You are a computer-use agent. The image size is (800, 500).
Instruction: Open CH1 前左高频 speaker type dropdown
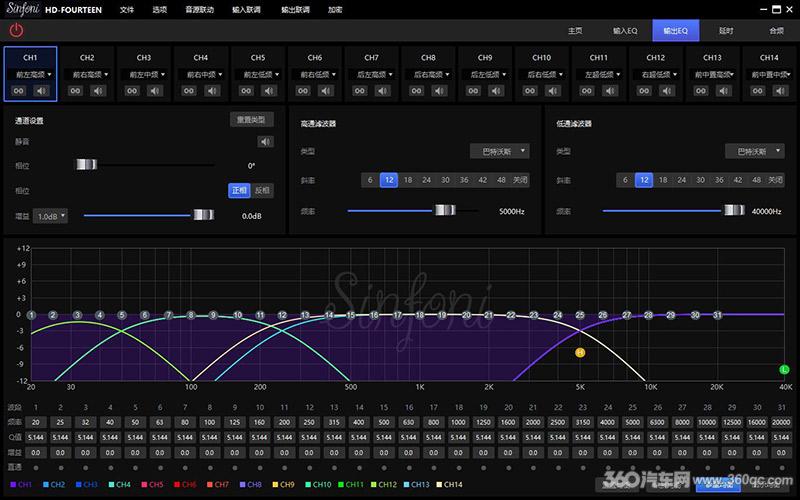pos(31,74)
